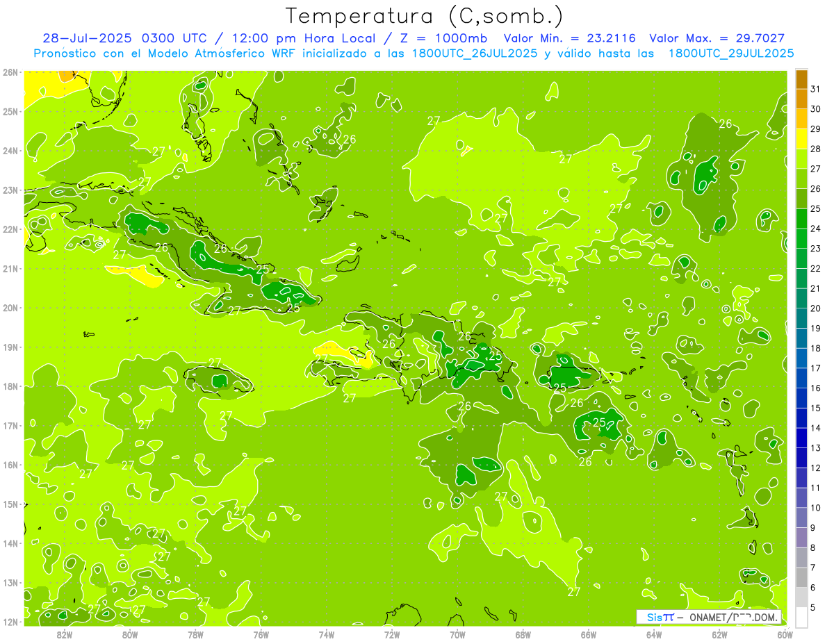Click the legend value label '29'
834x644 pixels.
(x=816, y=129)
